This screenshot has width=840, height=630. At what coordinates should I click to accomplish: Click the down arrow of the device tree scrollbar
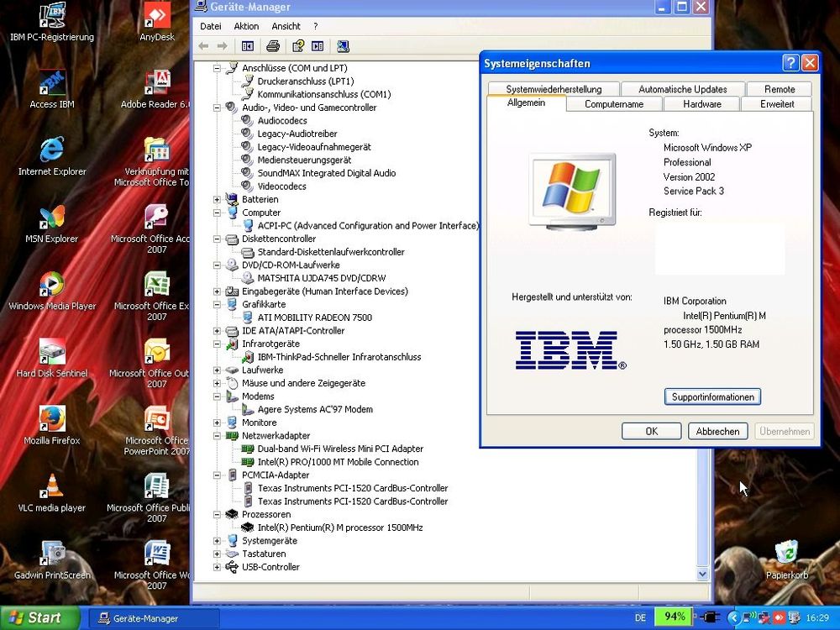[702, 574]
